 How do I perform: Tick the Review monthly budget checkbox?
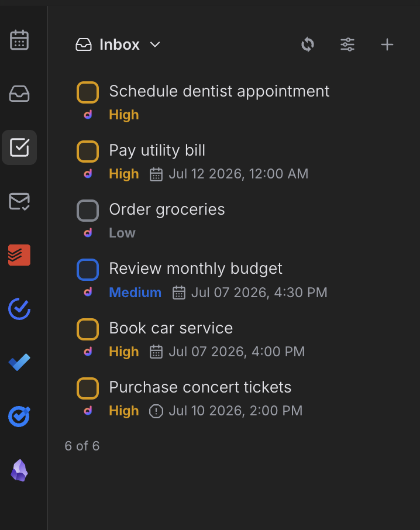click(x=88, y=270)
